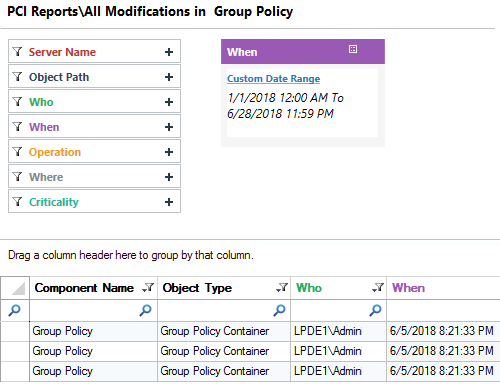Expand the Operation filter plus button

tap(169, 152)
